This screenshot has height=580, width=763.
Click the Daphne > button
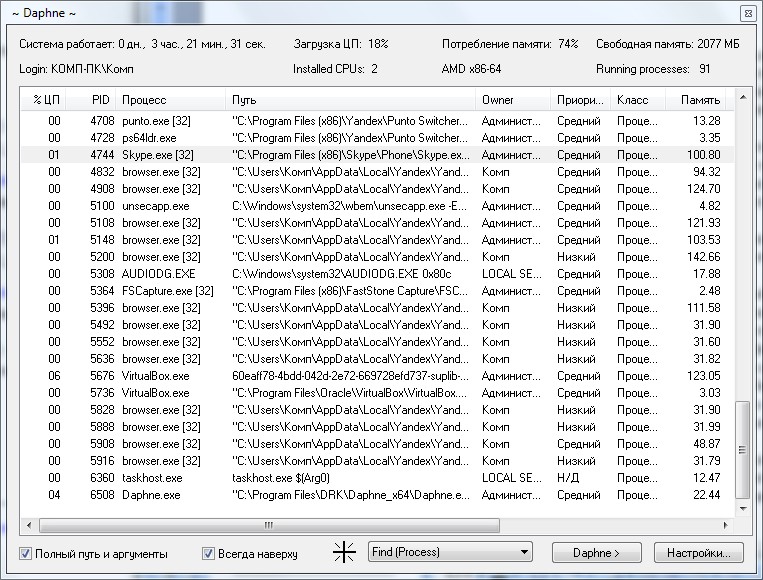tap(596, 553)
